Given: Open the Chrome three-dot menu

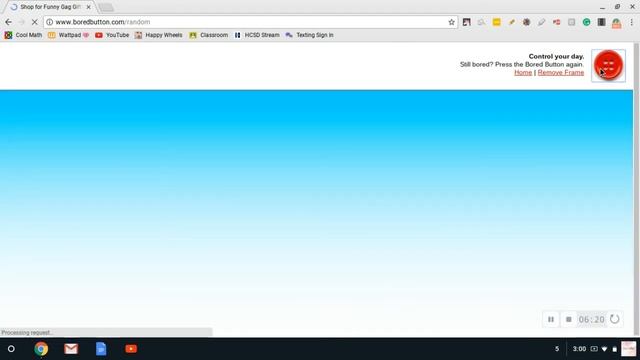Looking at the screenshot, I should [631, 22].
